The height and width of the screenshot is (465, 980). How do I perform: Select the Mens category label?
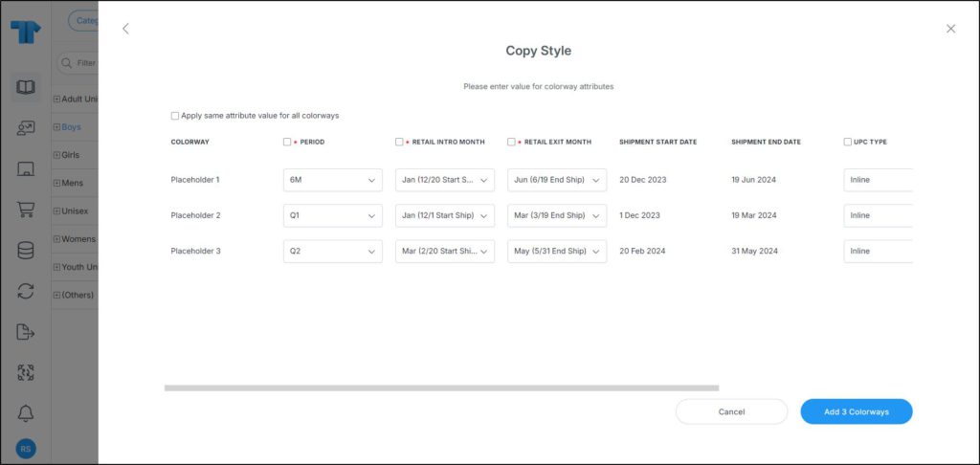coord(72,183)
